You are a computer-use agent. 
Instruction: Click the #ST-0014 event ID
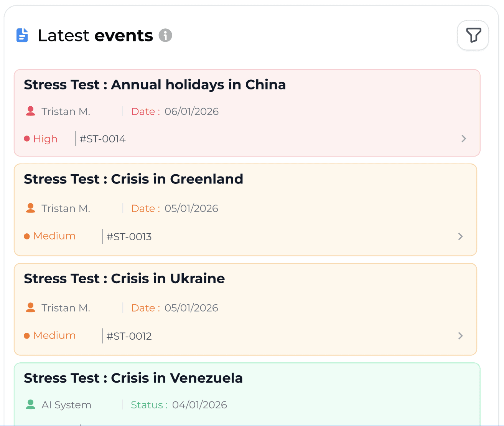[x=102, y=139]
